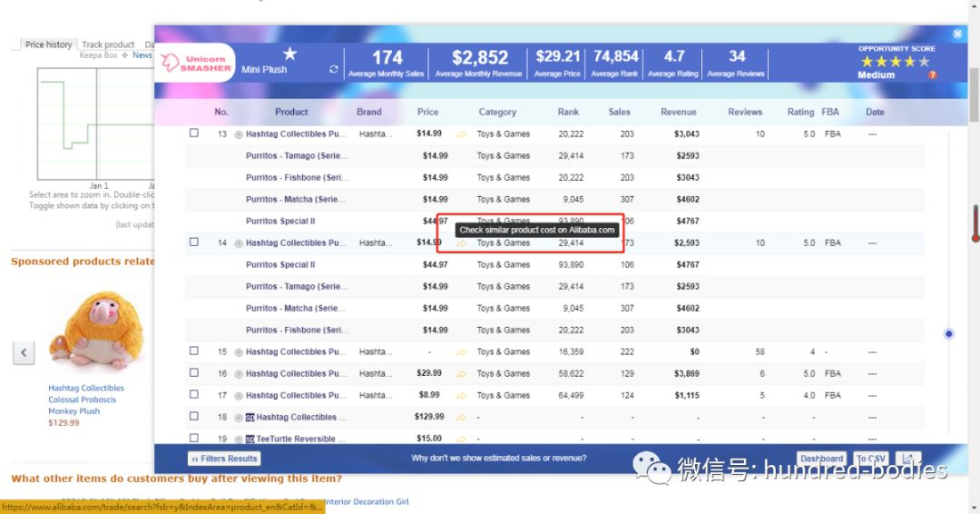This screenshot has width=980, height=514.
Task: Tick the checkbox for product 17
Action: [x=194, y=394]
